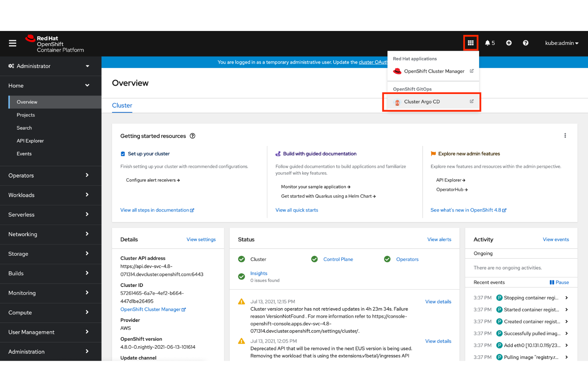The image size is (588, 392).
Task: Expand the Monitoring navigation section
Action: click(x=51, y=293)
